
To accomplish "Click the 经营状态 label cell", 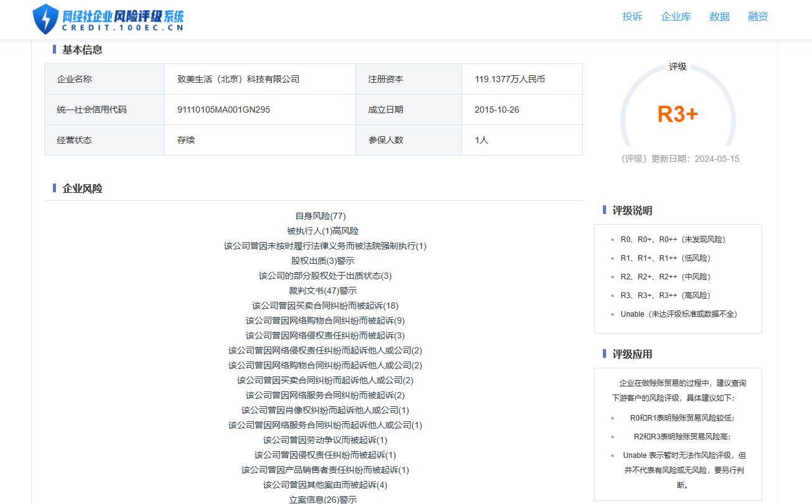I will click(x=105, y=140).
